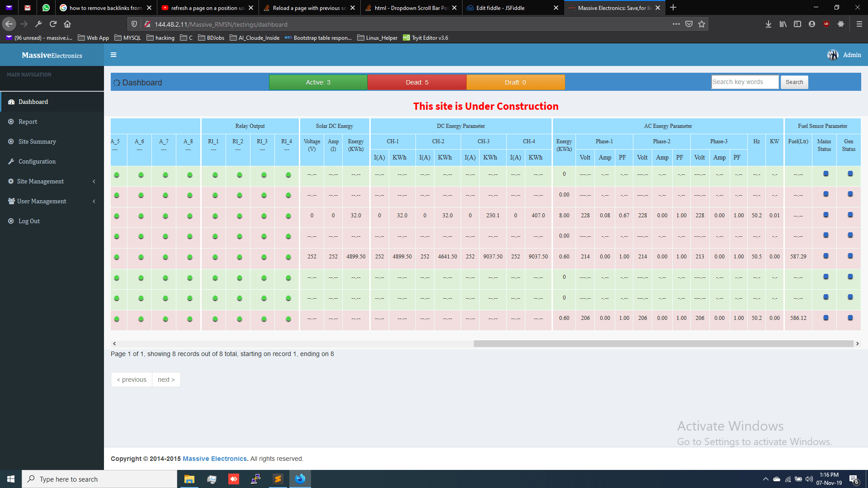Click the Admin avatar icon
The image size is (868, 488).
point(832,55)
